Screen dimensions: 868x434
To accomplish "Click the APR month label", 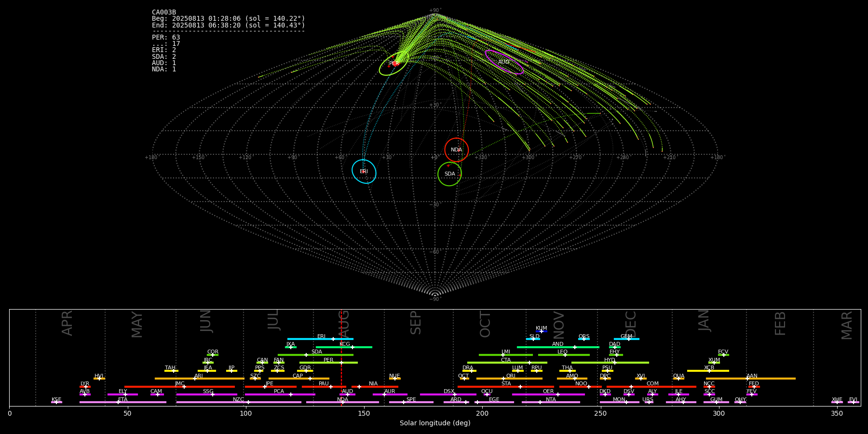I will tap(67, 323).
